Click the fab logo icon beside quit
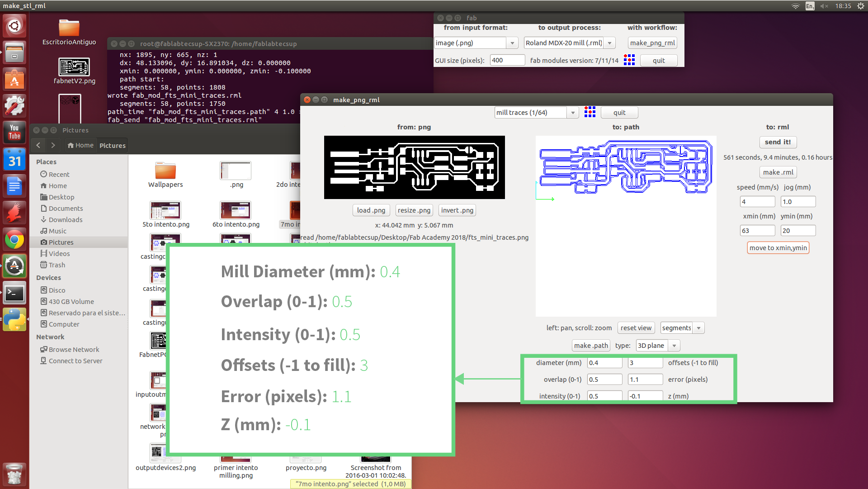 coord(590,112)
